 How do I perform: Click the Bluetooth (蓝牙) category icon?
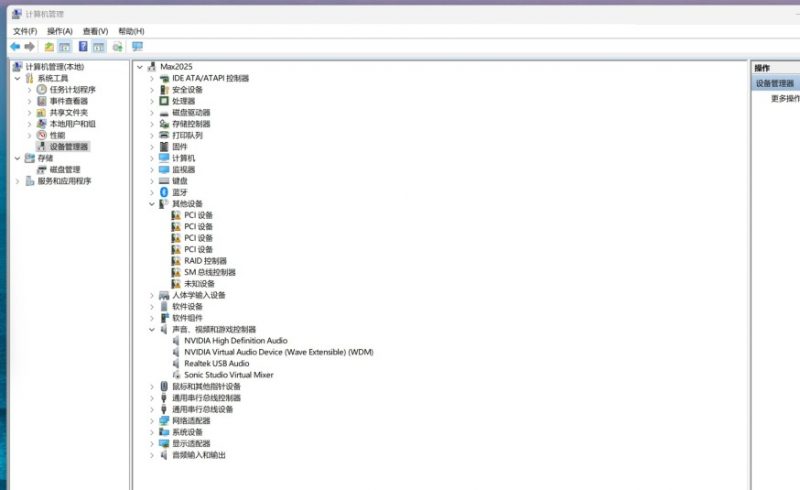coord(164,192)
